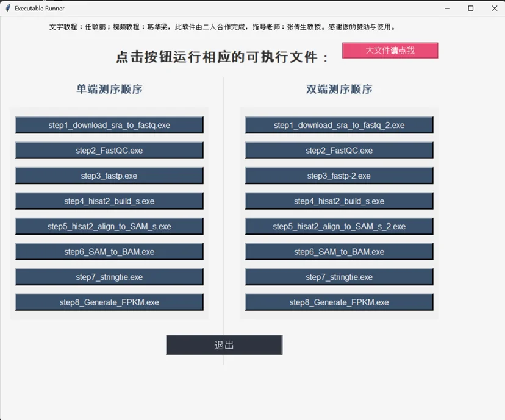Run step1_download_sra_to_fastq_2.exe under 双端测序顺序
The width and height of the screenshot is (505, 420).
[x=338, y=124]
